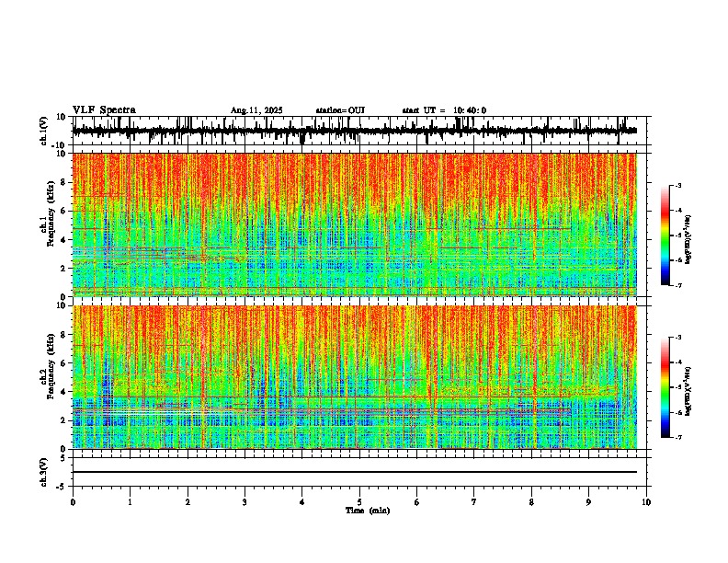Screen dimensions: 728x563
Task: Click the "station=OUJ" header label
Action: tap(340, 110)
